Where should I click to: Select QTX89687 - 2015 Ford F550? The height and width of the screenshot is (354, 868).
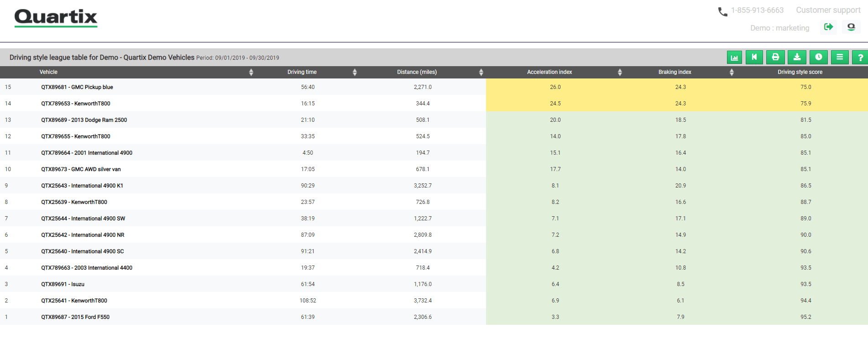coord(75,317)
